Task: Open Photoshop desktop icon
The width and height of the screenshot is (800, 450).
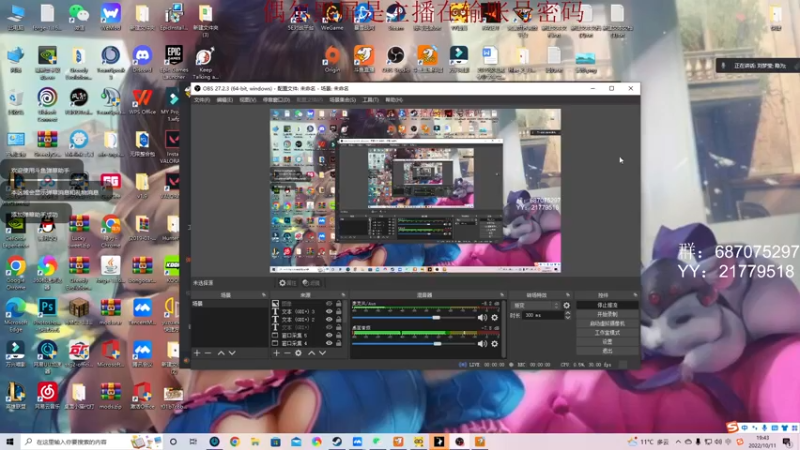Action: pyautogui.click(x=47, y=313)
